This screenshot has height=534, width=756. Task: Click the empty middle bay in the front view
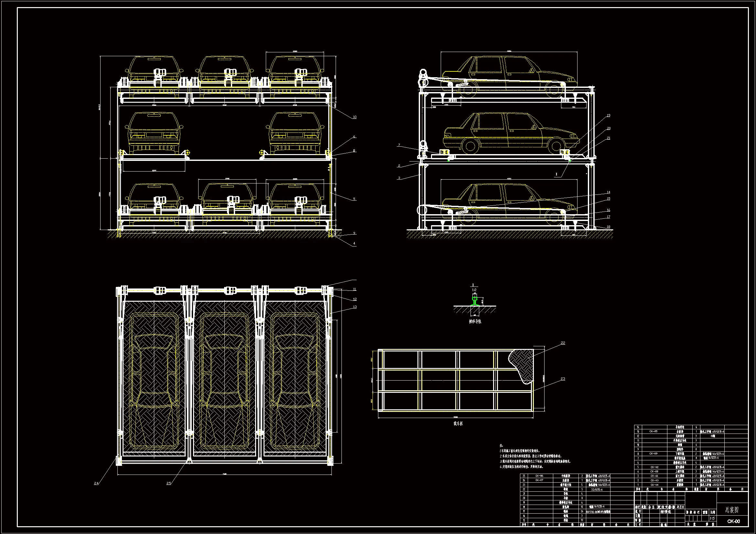pos(224,135)
